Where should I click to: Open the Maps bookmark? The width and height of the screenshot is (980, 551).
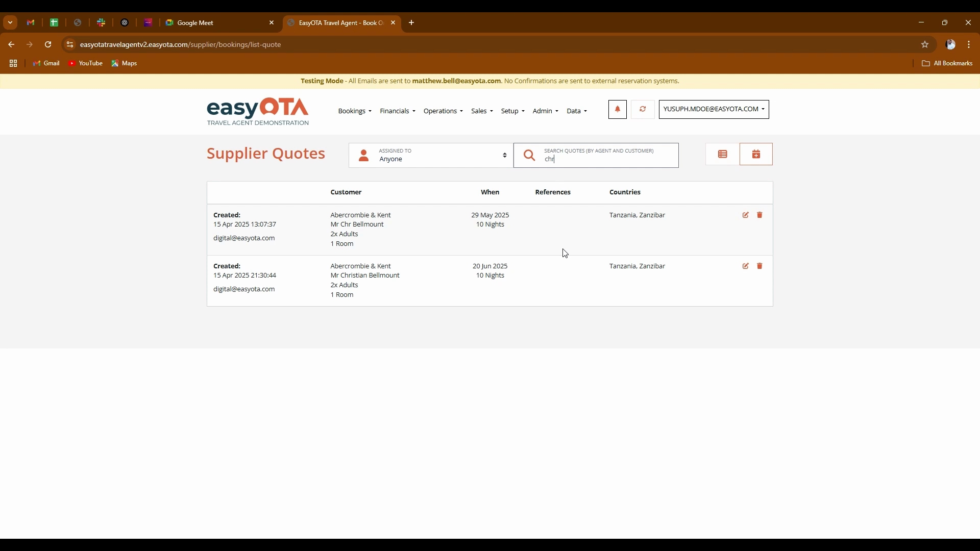[x=125, y=63]
